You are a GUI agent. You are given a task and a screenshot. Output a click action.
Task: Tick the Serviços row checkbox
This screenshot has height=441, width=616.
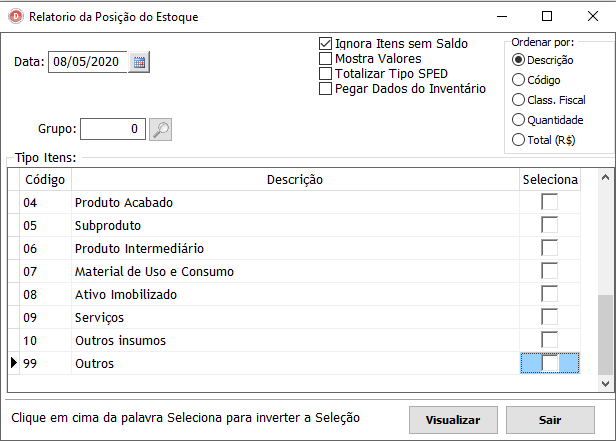550,318
